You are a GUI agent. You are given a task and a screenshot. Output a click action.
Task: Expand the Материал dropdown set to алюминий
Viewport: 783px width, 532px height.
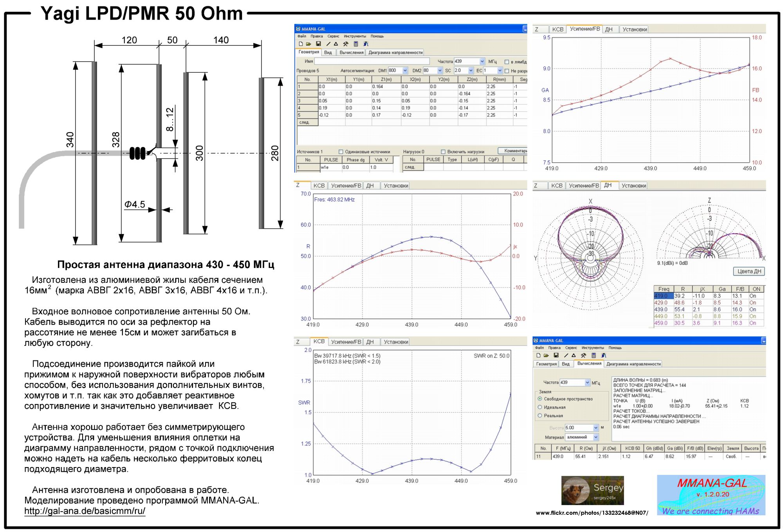click(596, 437)
